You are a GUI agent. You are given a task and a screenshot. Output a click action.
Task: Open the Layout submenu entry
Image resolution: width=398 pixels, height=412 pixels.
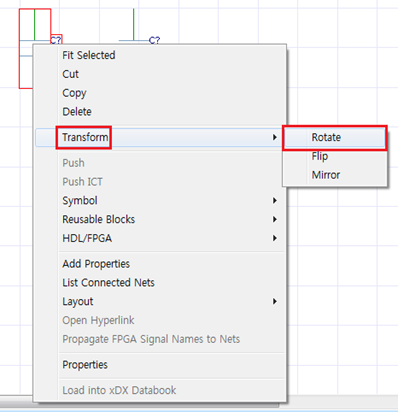(159, 301)
